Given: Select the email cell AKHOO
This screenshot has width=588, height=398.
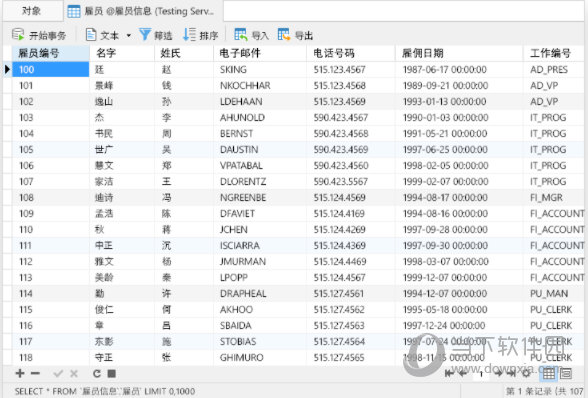Looking at the screenshot, I should (260, 309).
